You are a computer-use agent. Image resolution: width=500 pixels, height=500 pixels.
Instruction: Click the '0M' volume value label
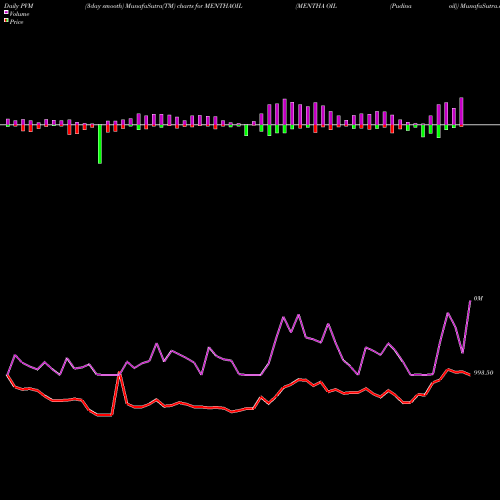(x=478, y=298)
